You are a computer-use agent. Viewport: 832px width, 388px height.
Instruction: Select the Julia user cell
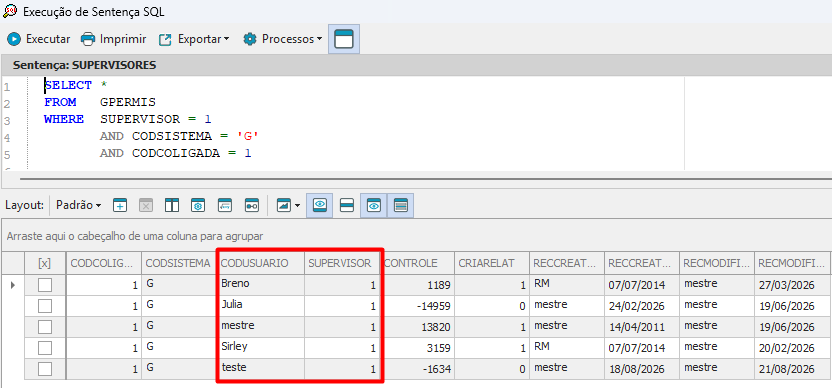(x=260, y=306)
